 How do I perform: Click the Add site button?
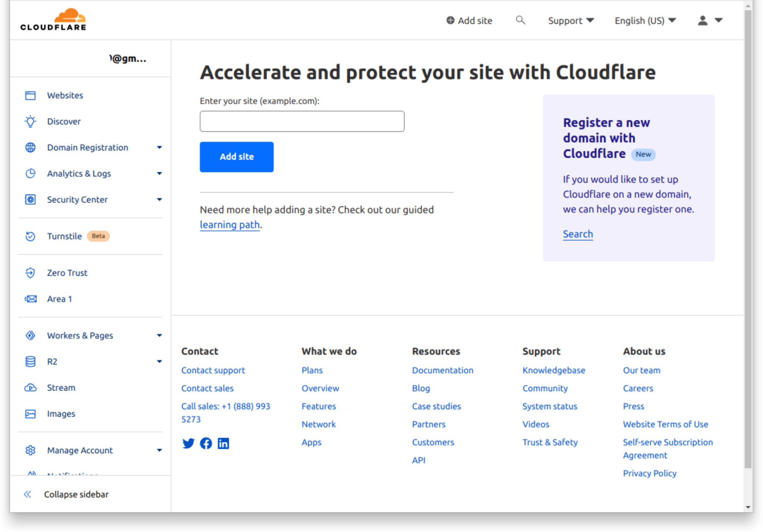236,156
